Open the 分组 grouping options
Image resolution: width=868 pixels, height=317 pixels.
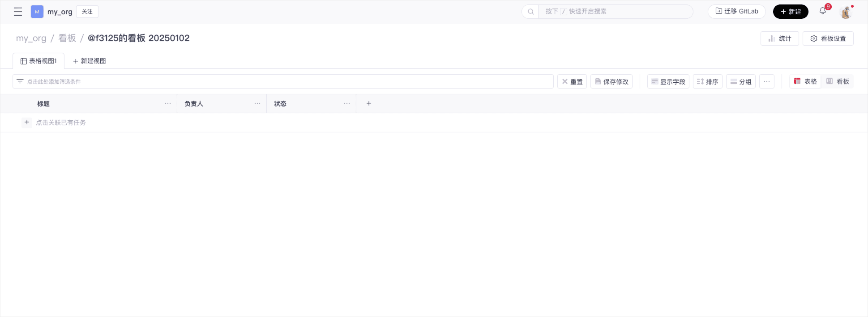tap(741, 81)
